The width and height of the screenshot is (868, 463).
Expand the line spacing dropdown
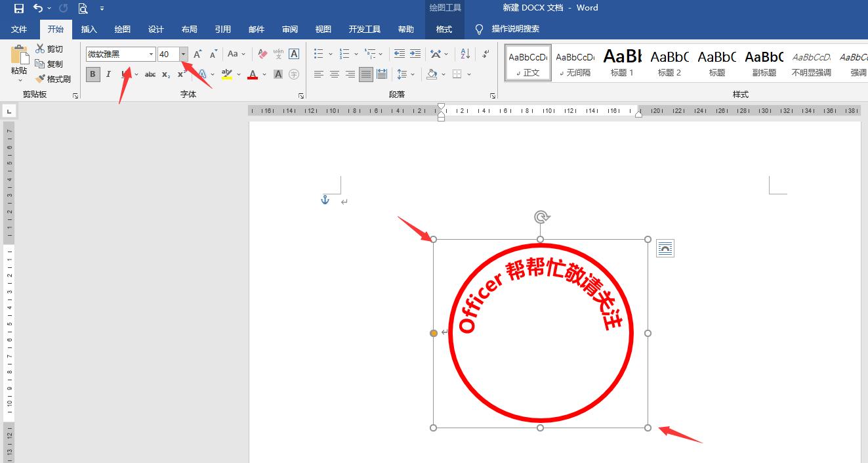[x=413, y=74]
